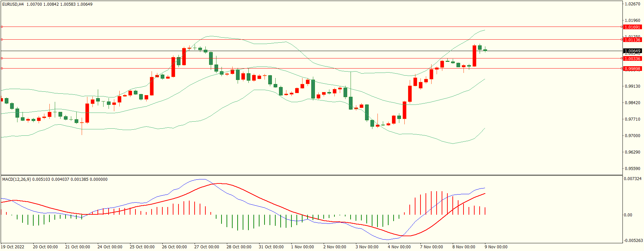644x251 pixels.
Task: Click the current price label 1.00649
Action: coord(632,51)
